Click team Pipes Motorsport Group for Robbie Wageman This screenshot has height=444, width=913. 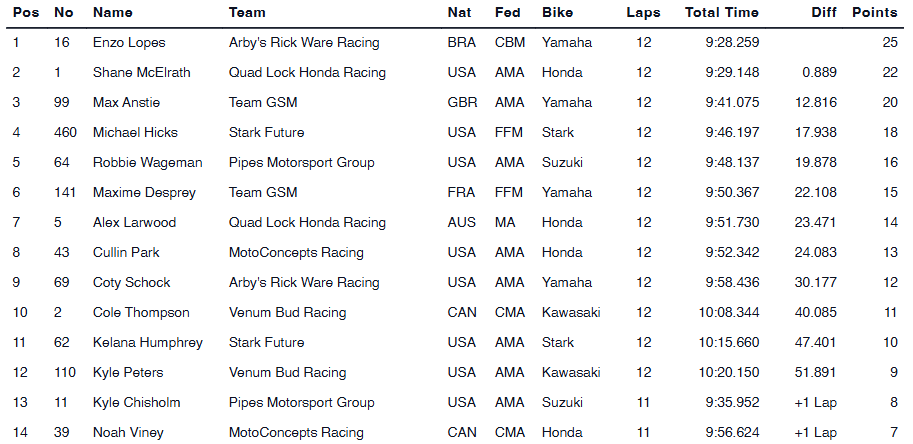pos(299,163)
